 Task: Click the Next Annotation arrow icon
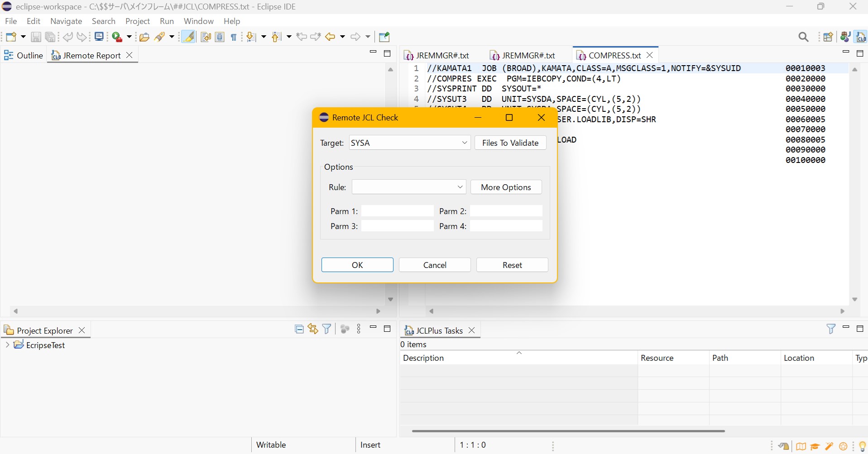251,37
